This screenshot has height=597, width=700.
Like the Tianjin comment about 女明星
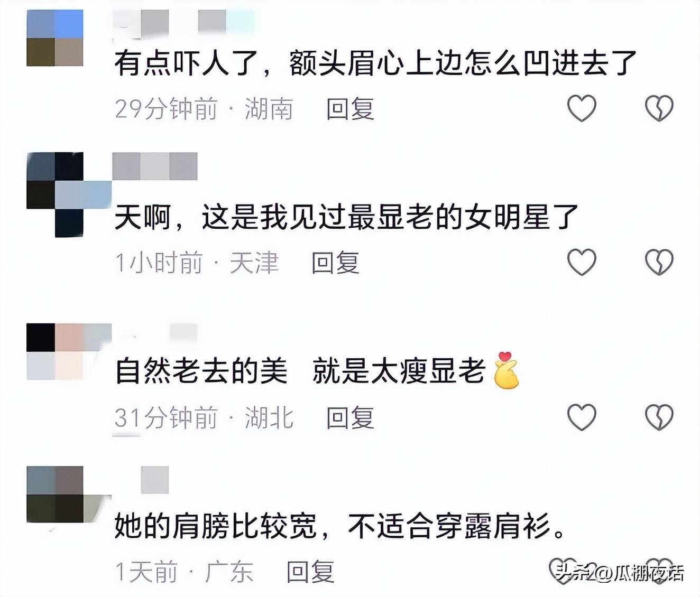(582, 262)
